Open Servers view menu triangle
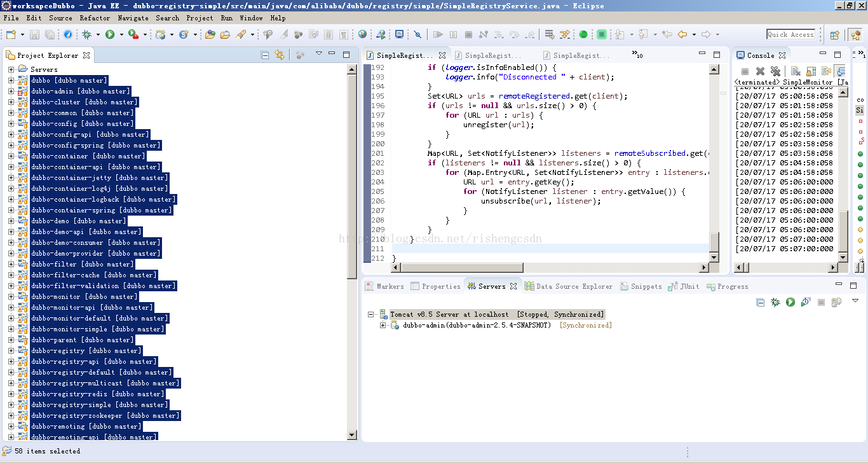Image resolution: width=868 pixels, height=463 pixels. pos(855,300)
